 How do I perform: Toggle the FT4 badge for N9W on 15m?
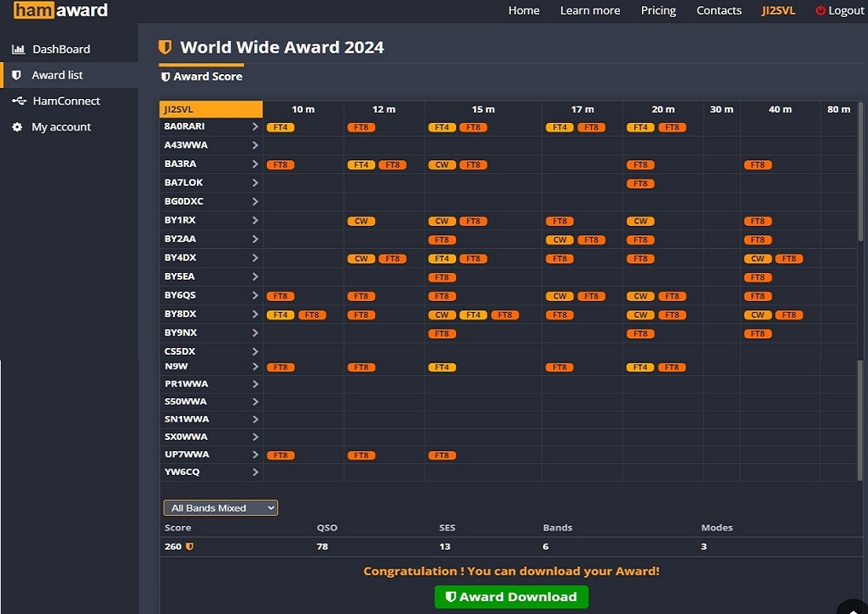pyautogui.click(x=442, y=367)
